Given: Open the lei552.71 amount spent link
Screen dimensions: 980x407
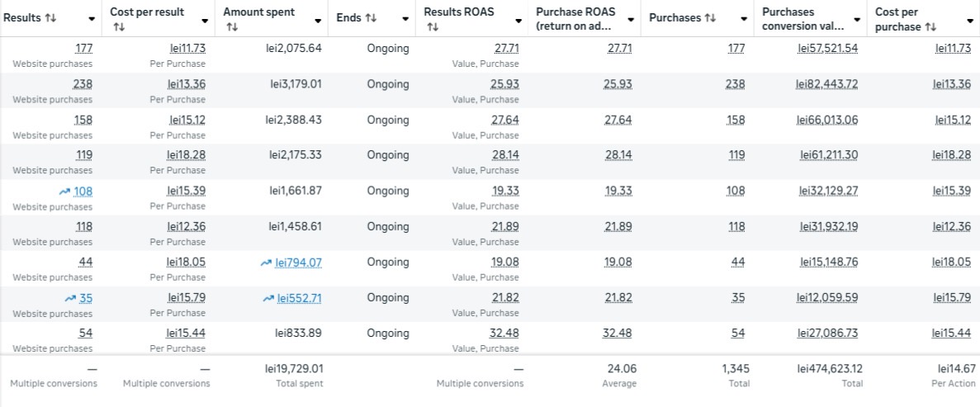Looking at the screenshot, I should [300, 298].
